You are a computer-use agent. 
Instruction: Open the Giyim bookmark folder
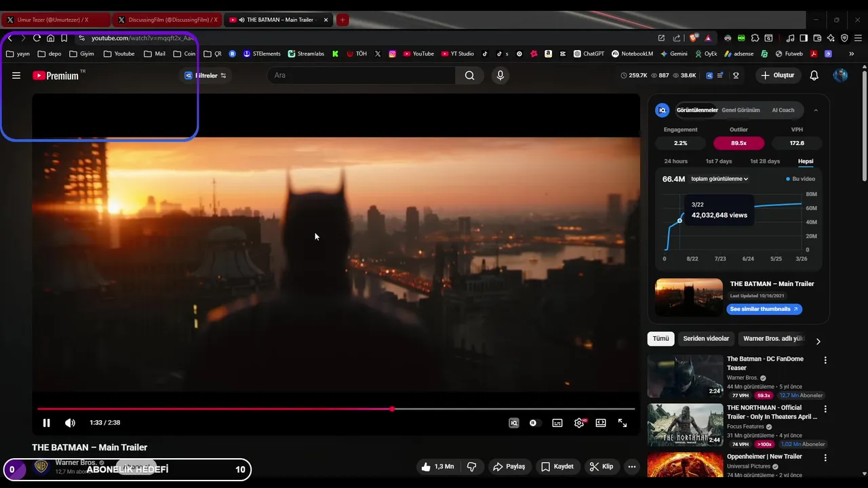[x=81, y=54]
